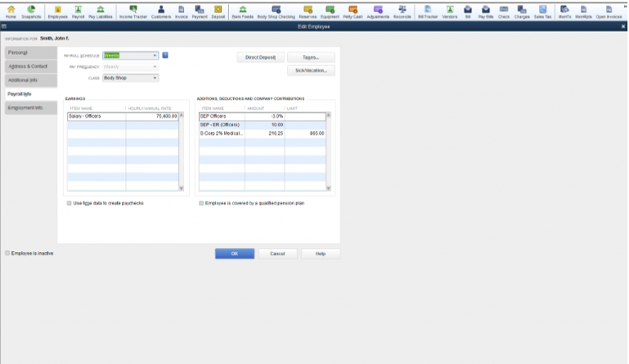Image resolution: width=629 pixels, height=364 pixels.
Task: Open the Petty Cash icon
Action: click(353, 11)
